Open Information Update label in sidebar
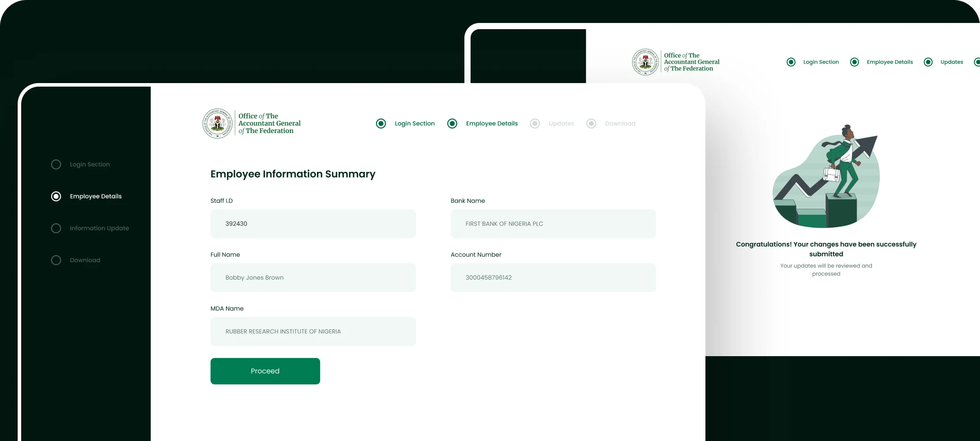 click(x=99, y=228)
